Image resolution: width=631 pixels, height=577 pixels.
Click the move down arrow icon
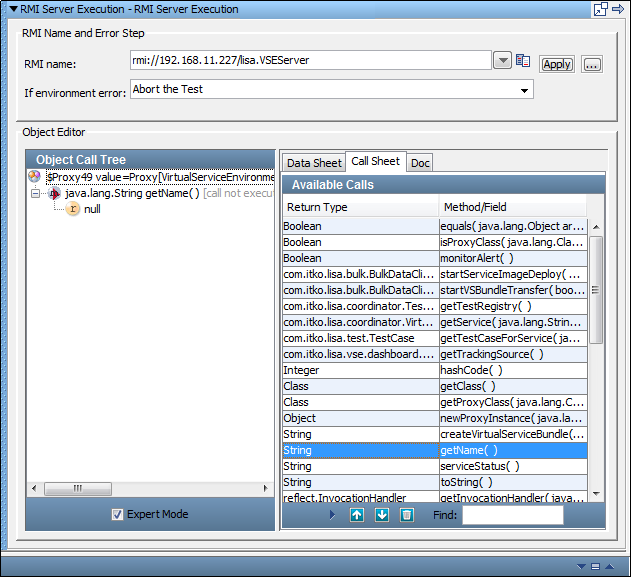[x=382, y=515]
